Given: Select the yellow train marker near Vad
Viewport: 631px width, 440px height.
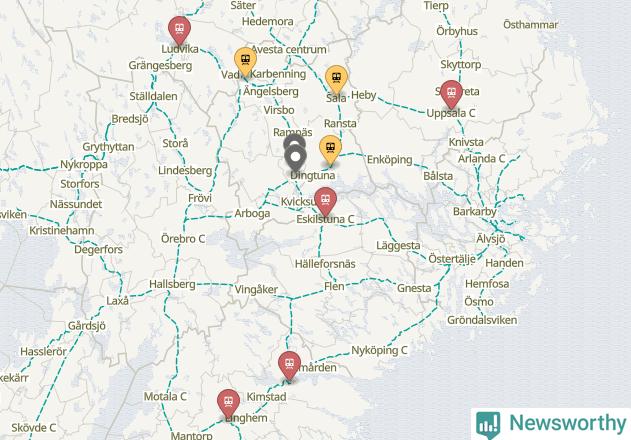Looking at the screenshot, I should 245,60.
